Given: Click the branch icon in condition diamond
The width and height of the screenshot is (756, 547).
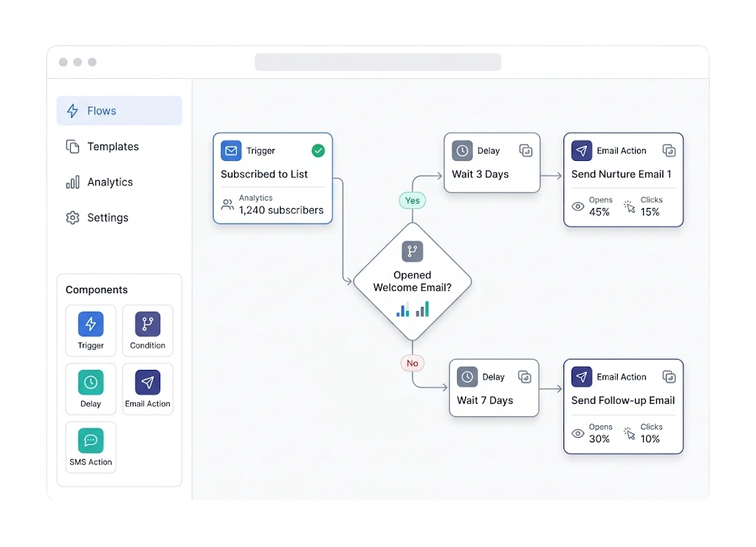Looking at the screenshot, I should pos(412,251).
